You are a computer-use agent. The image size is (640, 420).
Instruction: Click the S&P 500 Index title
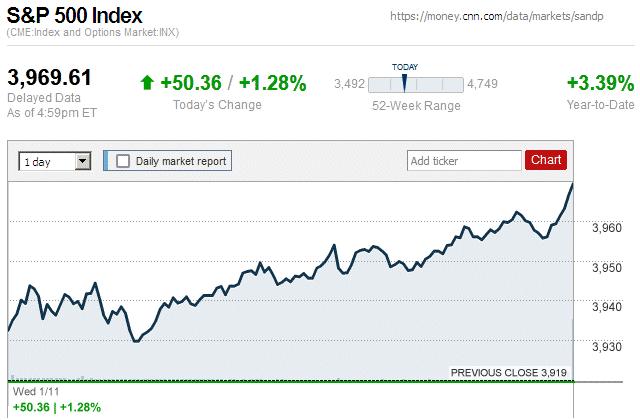(x=75, y=16)
